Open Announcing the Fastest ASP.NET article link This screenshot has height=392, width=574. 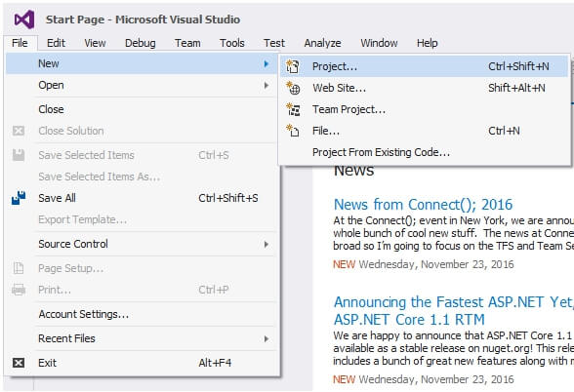[x=453, y=311]
